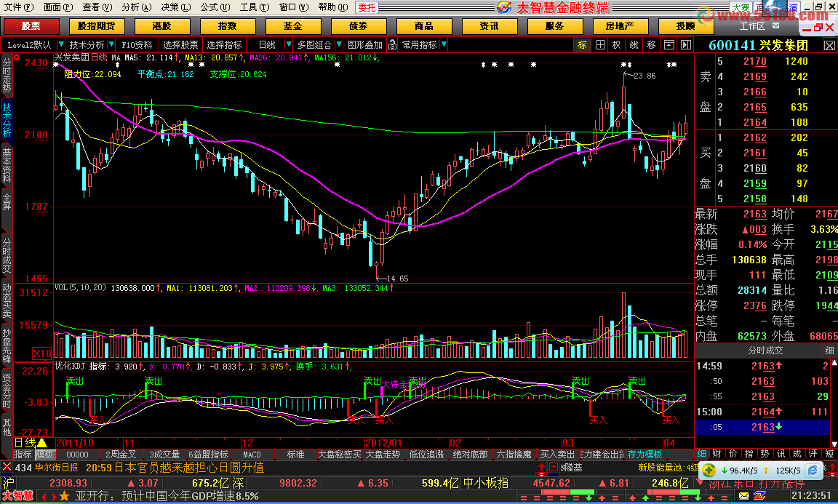Image resolution: width=838 pixels, height=504 pixels.
Task: Click the collapse panel up-arrow icon
Action: 669,45
